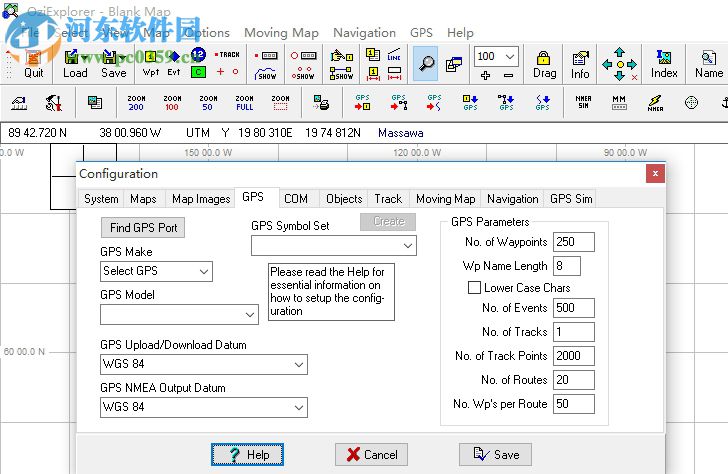Switch to the System tab
This screenshot has height=474, width=728.
coord(101,199)
